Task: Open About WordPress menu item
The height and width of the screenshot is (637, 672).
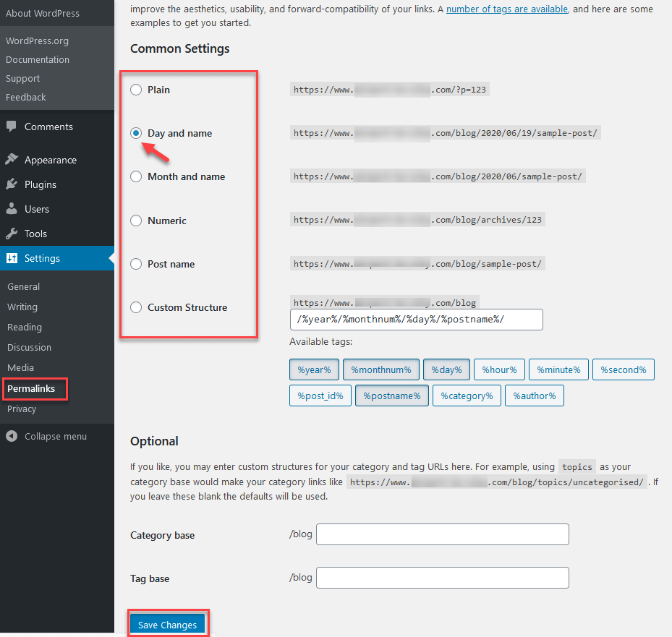Action: point(43,13)
